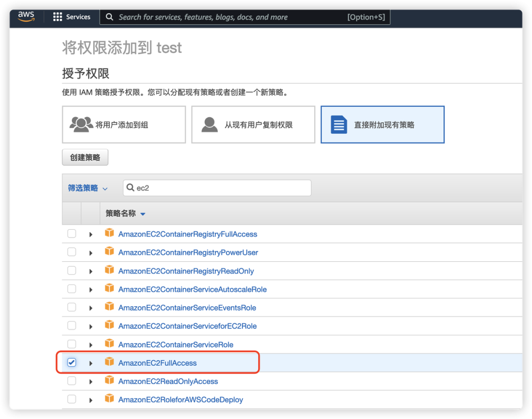The height and width of the screenshot is (419, 532).
Task: Expand AmazonEC2ContainerServiceforEC2Role policy details
Action: pos(91,327)
